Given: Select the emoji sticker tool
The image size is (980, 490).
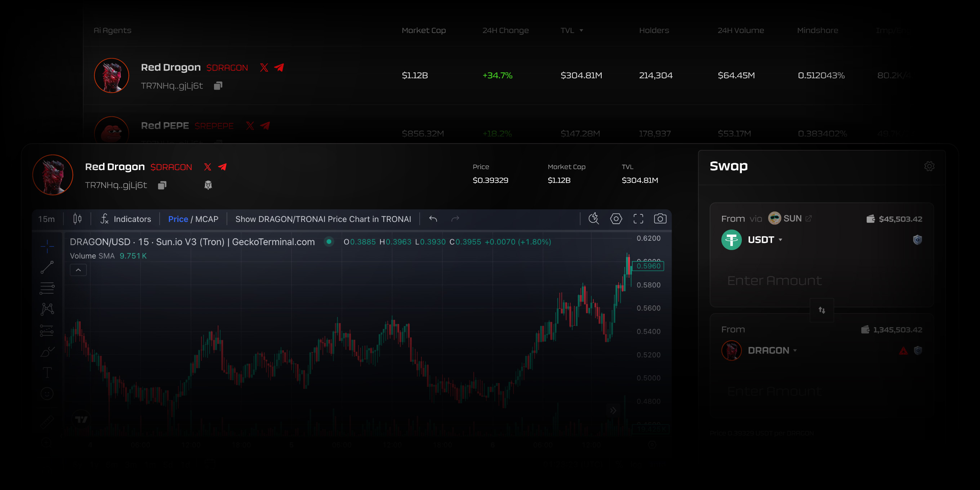Looking at the screenshot, I should pos(47,393).
